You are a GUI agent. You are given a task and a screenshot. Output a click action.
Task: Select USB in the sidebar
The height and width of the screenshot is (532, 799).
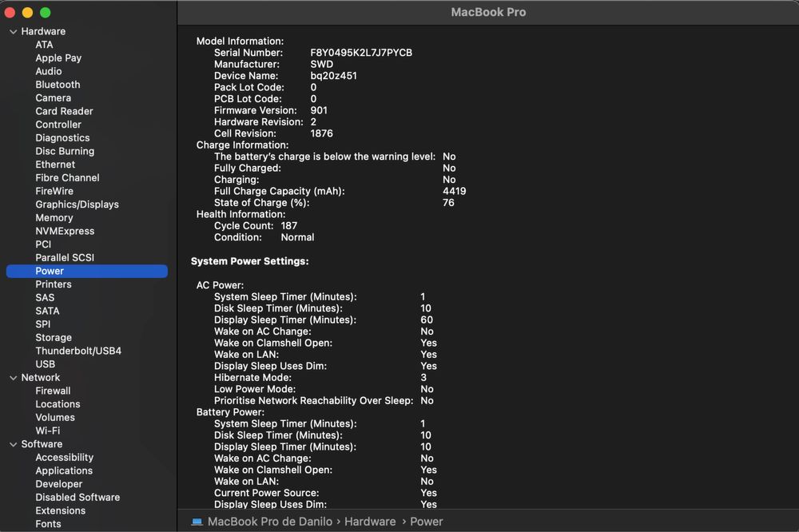[x=46, y=363]
